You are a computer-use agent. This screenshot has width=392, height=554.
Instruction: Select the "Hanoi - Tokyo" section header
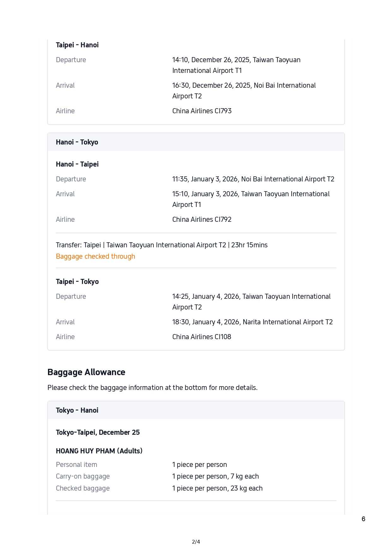click(x=77, y=142)
